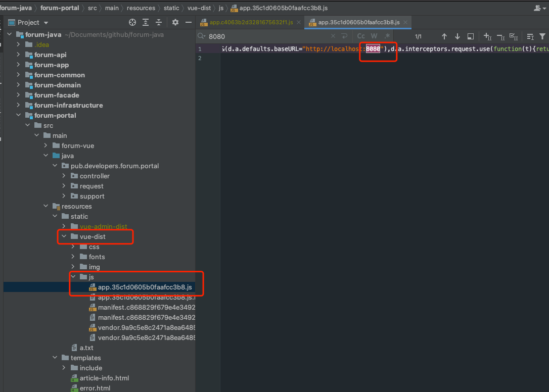Expand the forum-vue folder
This screenshot has width=549, height=392.
tap(45, 145)
